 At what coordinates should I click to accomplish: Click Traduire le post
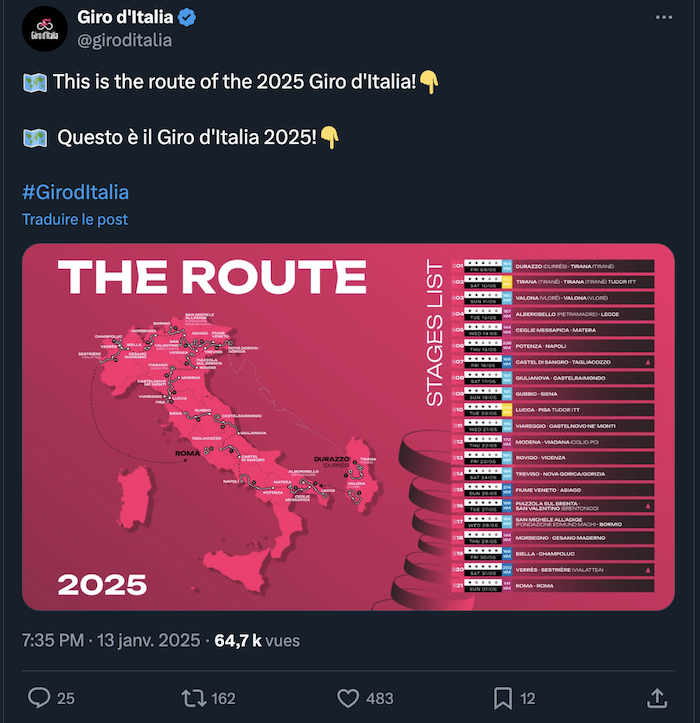pyautogui.click(x=75, y=219)
